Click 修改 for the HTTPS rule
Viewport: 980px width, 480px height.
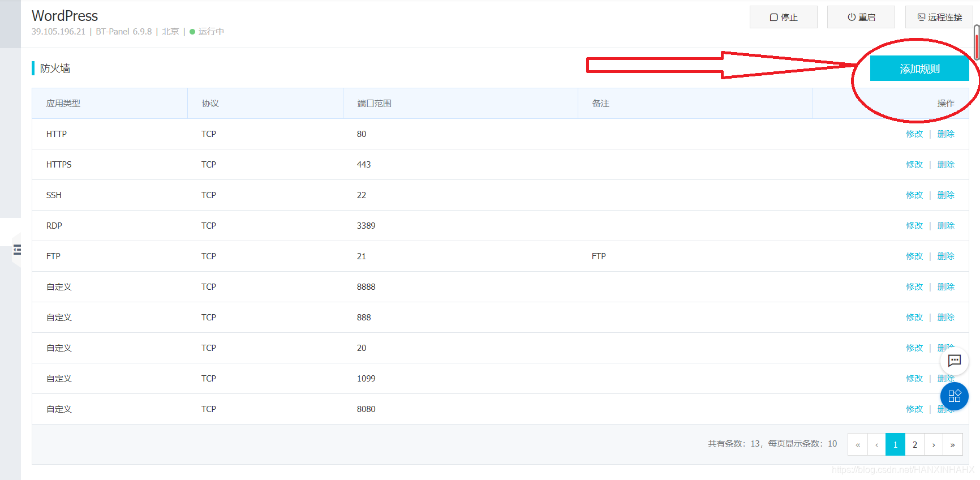point(914,165)
